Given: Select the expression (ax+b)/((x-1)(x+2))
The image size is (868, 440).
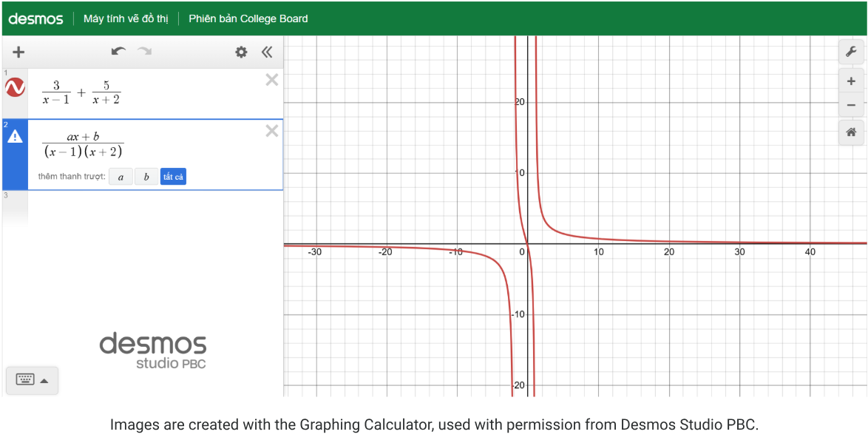Looking at the screenshot, I should (83, 144).
